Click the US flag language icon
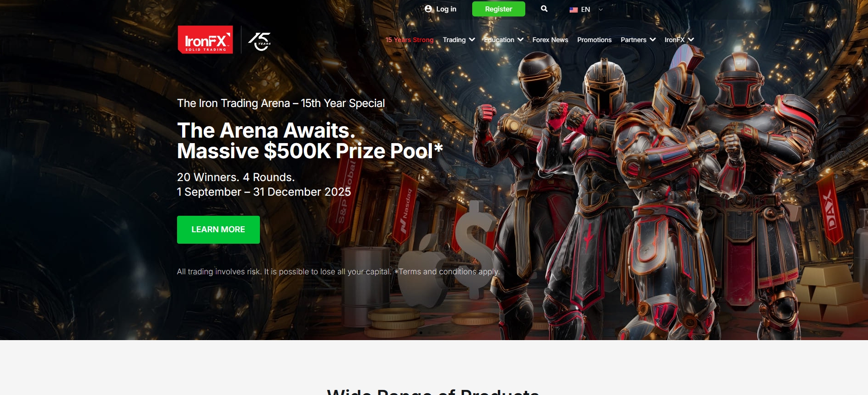868x395 pixels. (574, 10)
